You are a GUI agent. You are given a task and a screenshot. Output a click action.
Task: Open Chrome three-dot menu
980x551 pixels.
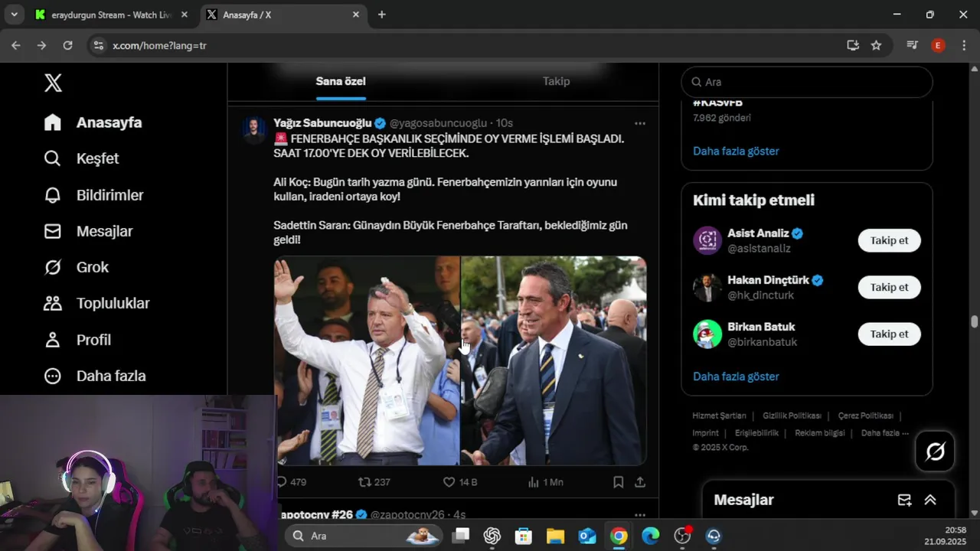tap(964, 46)
